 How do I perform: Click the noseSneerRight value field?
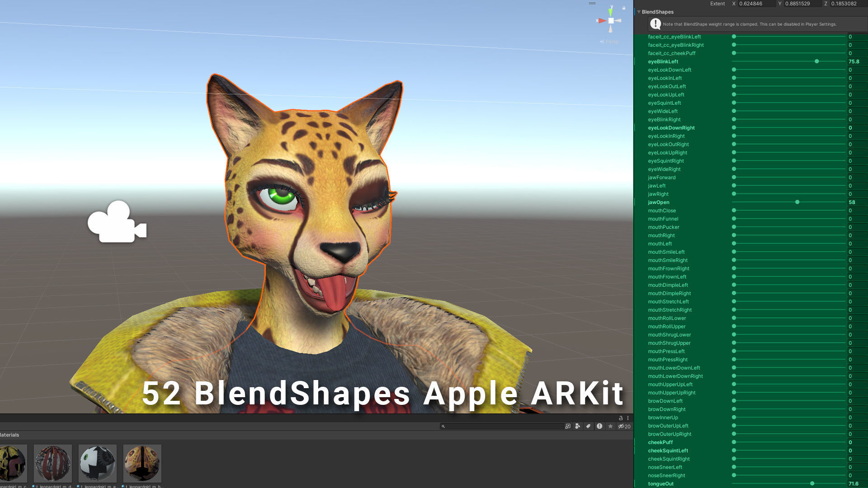[x=857, y=475]
